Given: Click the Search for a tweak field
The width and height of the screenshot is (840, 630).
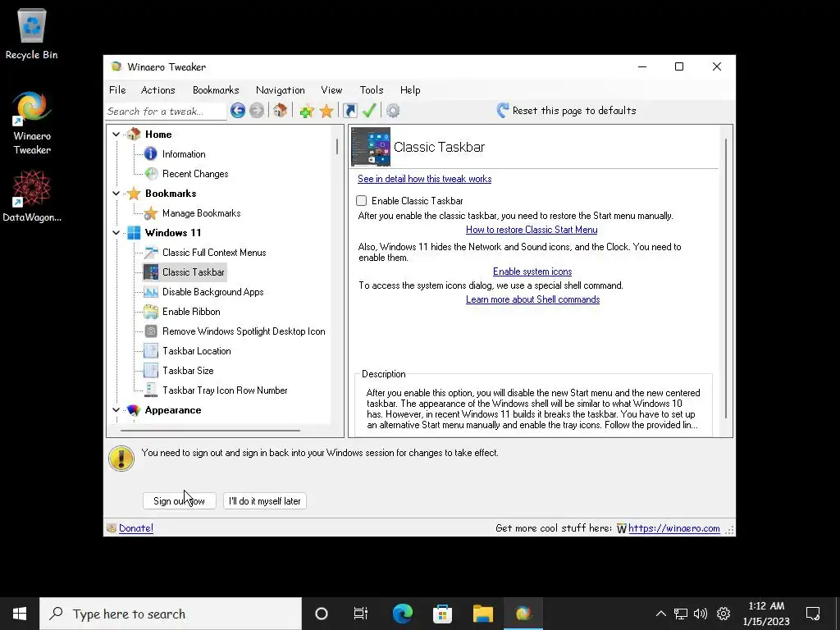Looking at the screenshot, I should pos(166,112).
